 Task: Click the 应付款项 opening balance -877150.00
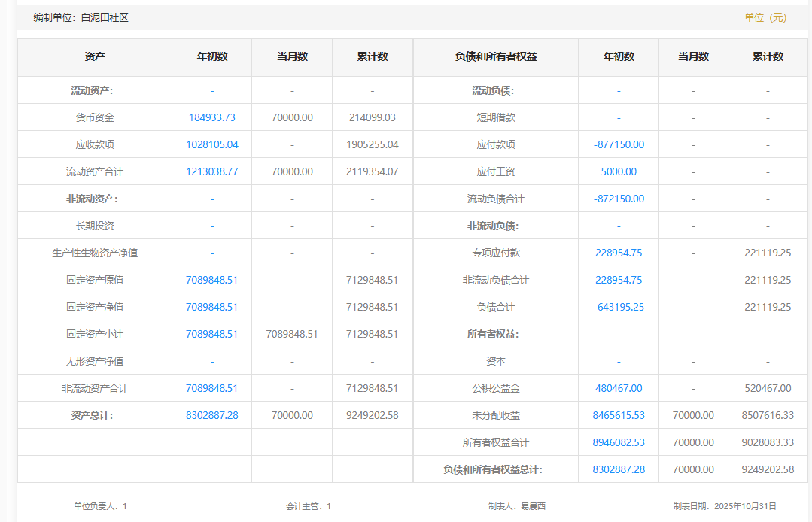coord(619,144)
